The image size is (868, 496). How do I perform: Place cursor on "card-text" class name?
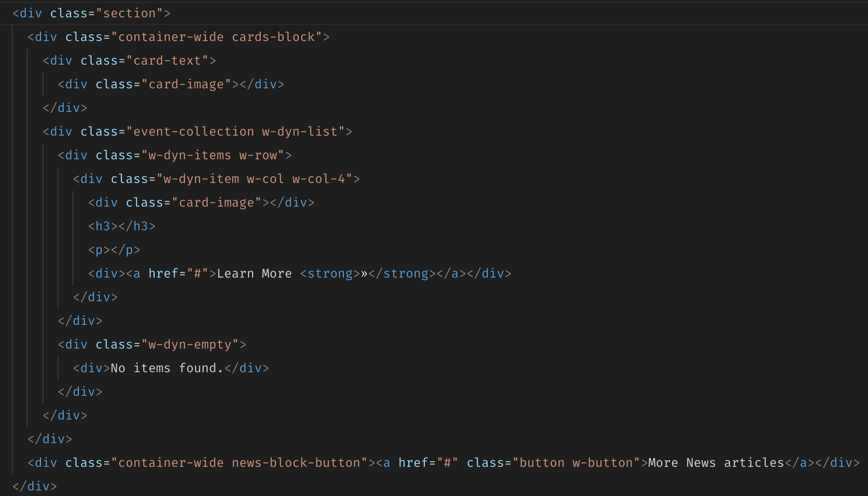click(x=167, y=61)
